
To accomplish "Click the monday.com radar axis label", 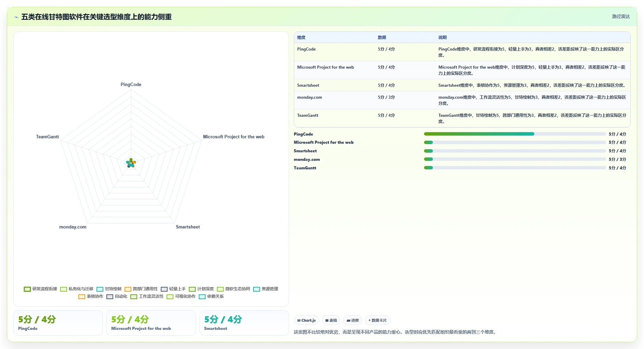I will point(73,227).
